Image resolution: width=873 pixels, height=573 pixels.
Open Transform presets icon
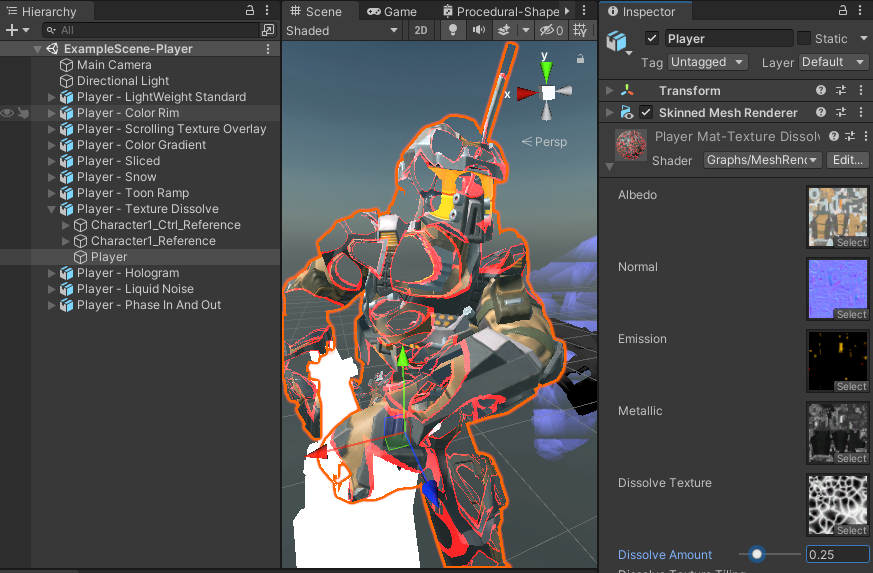click(x=841, y=90)
